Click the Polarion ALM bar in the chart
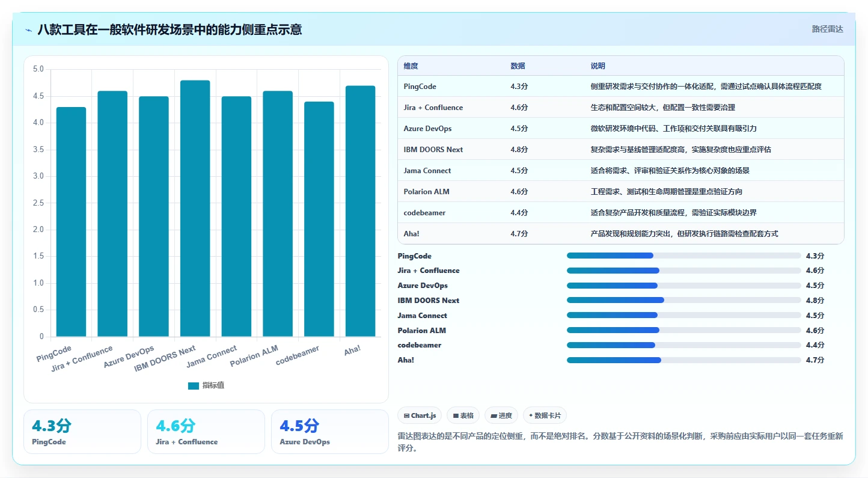 [x=278, y=214]
